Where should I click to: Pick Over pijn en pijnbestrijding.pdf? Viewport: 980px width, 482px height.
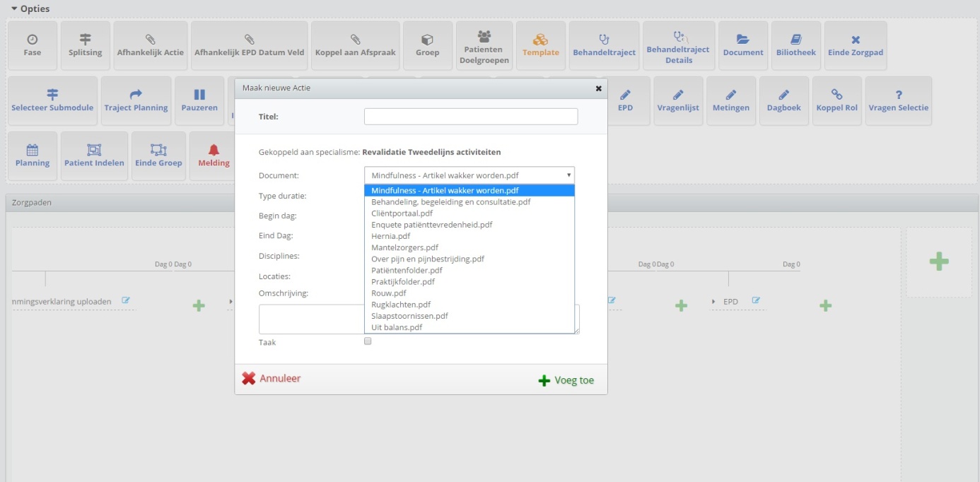(x=469, y=259)
